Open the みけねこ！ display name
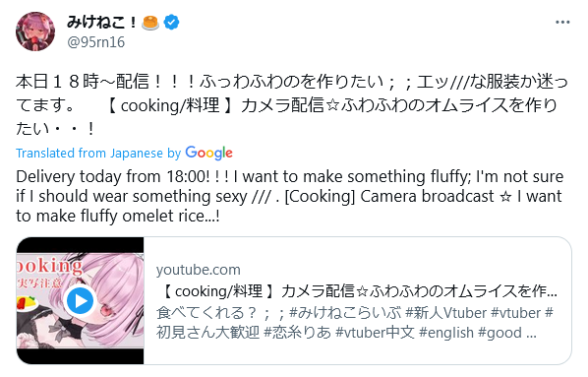Image resolution: width=588 pixels, height=377 pixels. tap(102, 23)
